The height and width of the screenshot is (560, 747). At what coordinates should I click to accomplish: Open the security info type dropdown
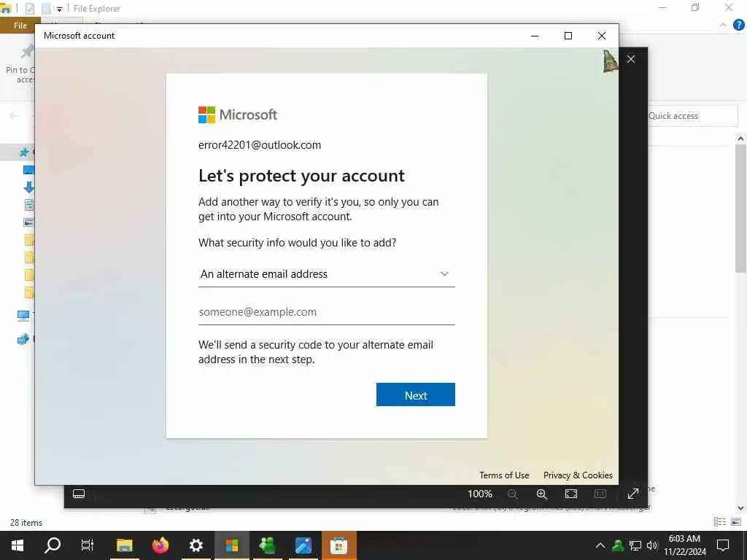(x=326, y=274)
